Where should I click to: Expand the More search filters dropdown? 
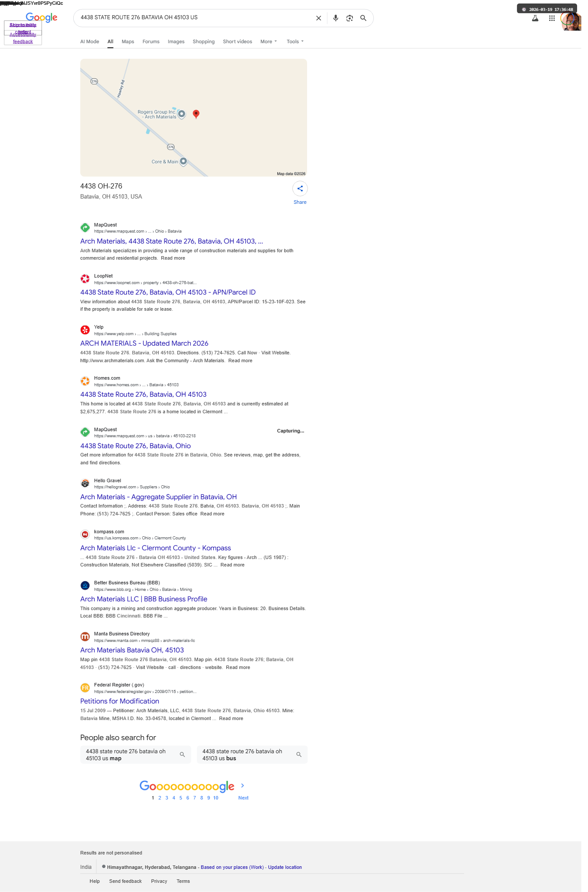[269, 41]
